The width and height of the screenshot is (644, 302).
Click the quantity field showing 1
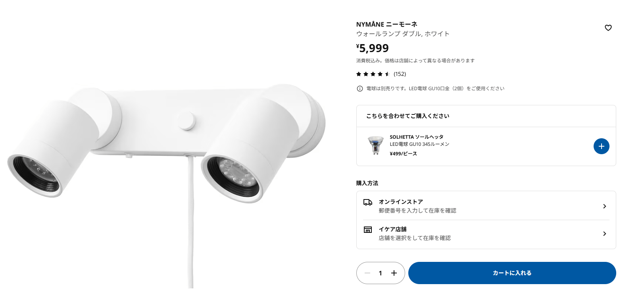(380, 273)
